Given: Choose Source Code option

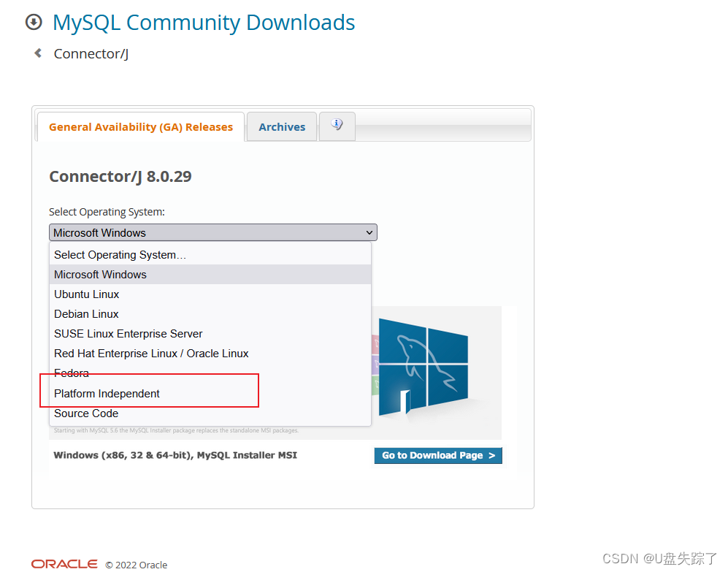Looking at the screenshot, I should (x=210, y=413).
